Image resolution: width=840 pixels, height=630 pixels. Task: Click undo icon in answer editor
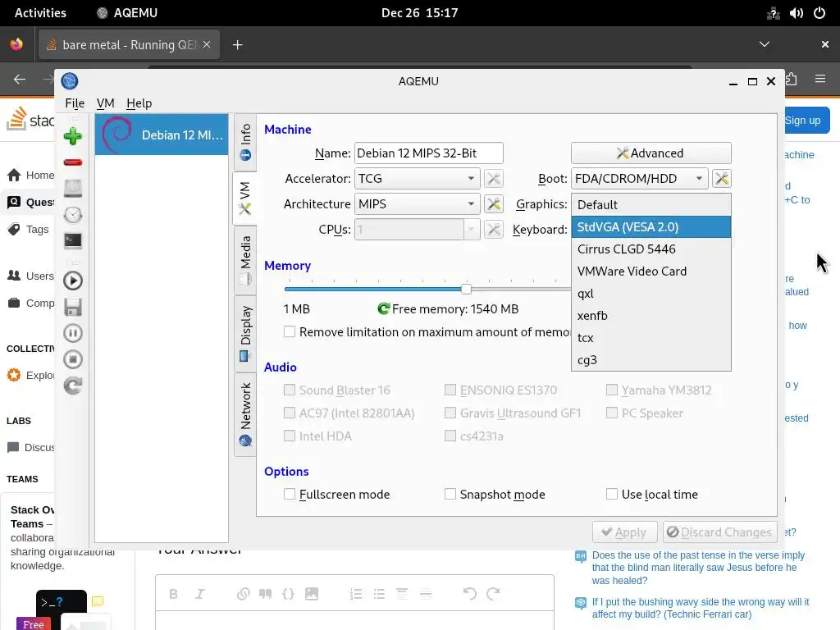click(x=470, y=594)
